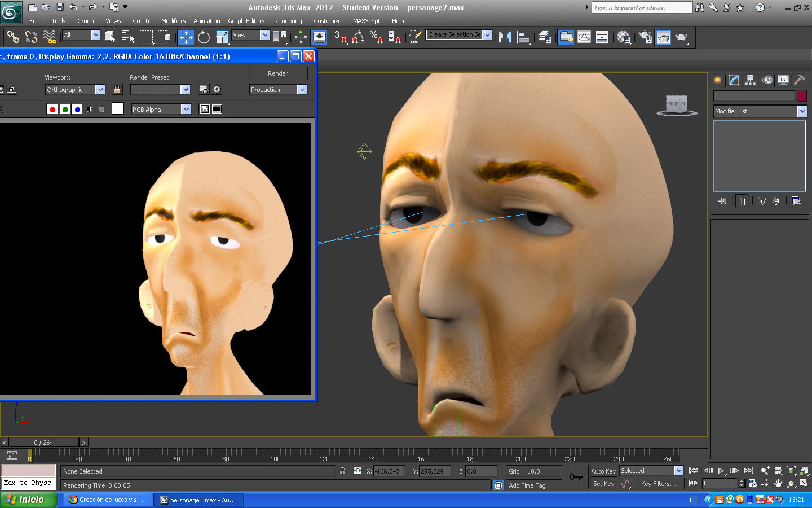Screen dimensions: 812x508
Task: Open the Production render mode dropdown
Action: 278,90
